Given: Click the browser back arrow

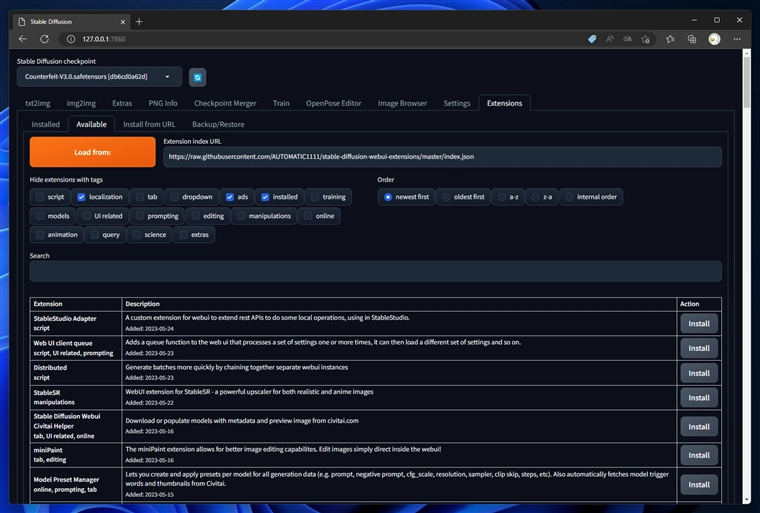Looking at the screenshot, I should 23,39.
